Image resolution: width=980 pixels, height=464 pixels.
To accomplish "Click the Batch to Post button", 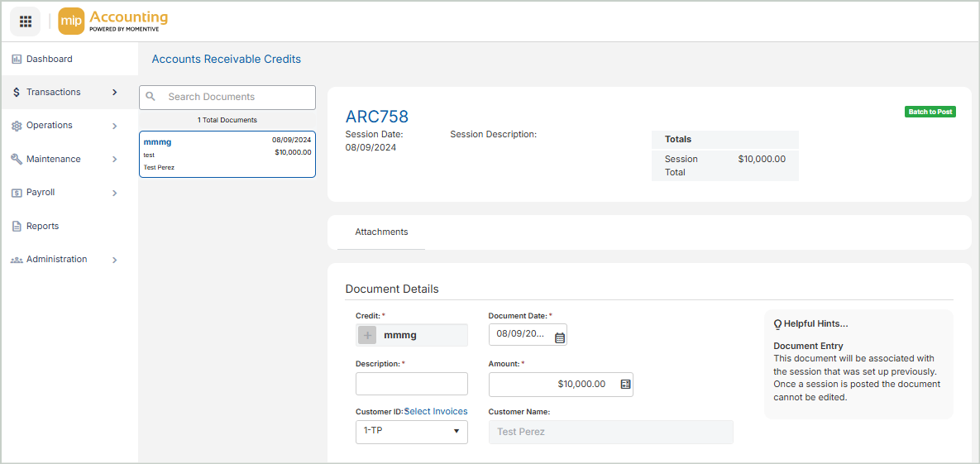I will [930, 112].
